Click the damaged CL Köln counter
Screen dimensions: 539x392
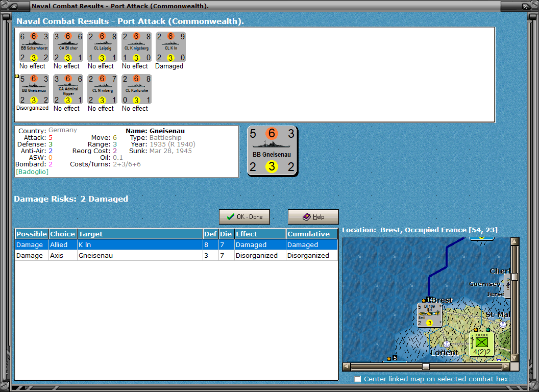(171, 47)
